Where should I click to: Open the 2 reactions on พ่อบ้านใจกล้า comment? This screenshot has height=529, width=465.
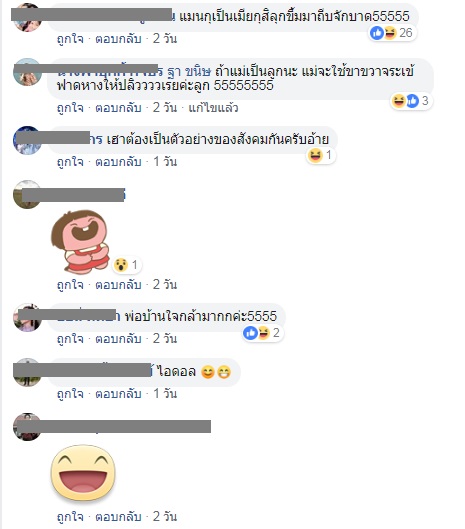pyautogui.click(x=262, y=333)
